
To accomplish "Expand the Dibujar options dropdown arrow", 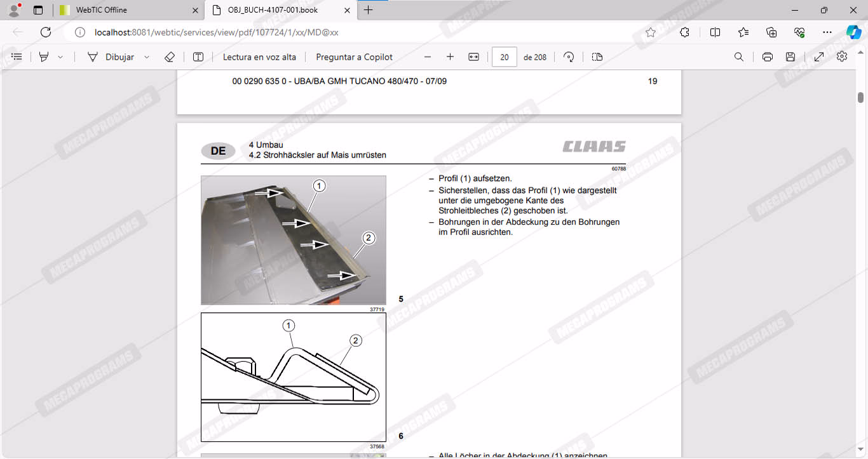I will [x=147, y=57].
